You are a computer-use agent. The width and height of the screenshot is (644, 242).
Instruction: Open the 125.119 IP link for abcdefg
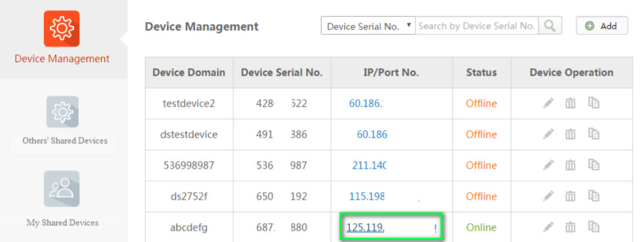[x=366, y=227]
